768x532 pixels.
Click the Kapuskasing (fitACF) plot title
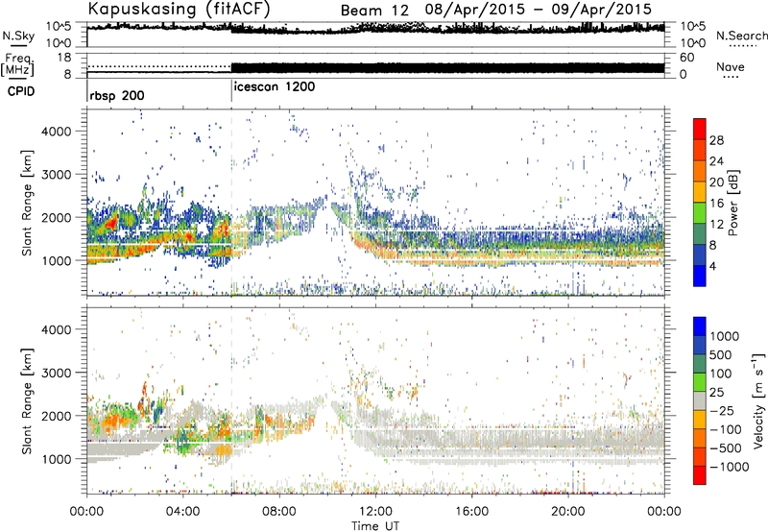179,9
